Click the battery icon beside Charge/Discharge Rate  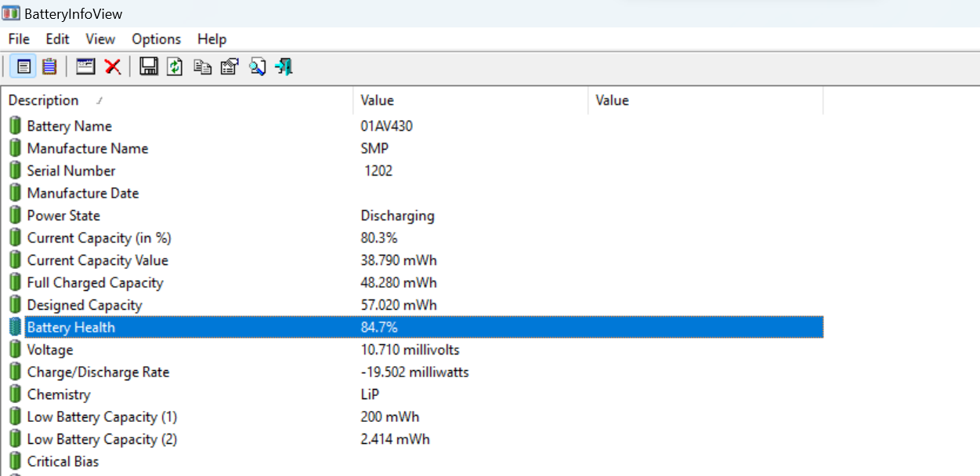click(15, 372)
